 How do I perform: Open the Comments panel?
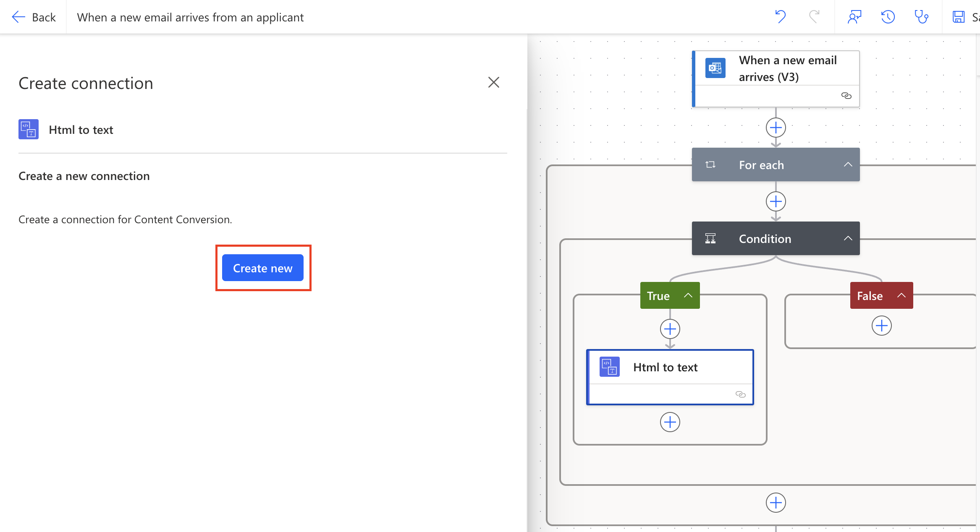855,17
